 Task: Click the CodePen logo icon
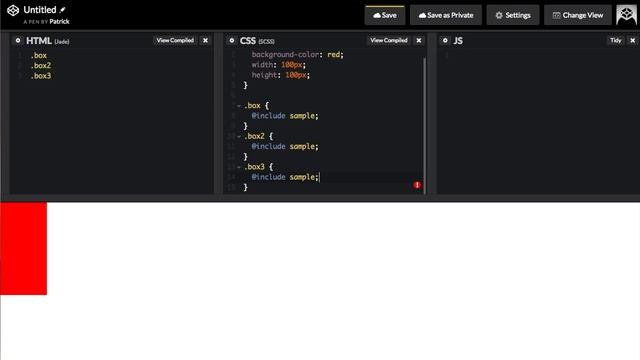13,10
